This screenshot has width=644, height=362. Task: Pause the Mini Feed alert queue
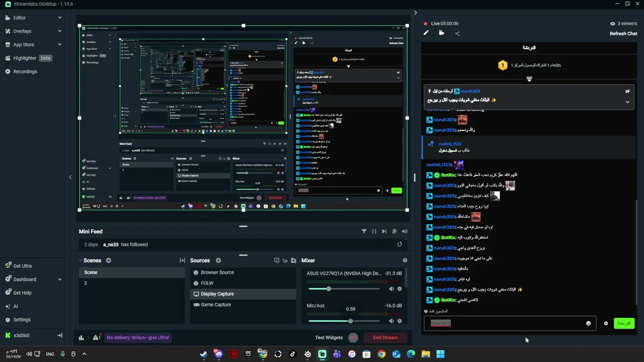click(x=374, y=231)
